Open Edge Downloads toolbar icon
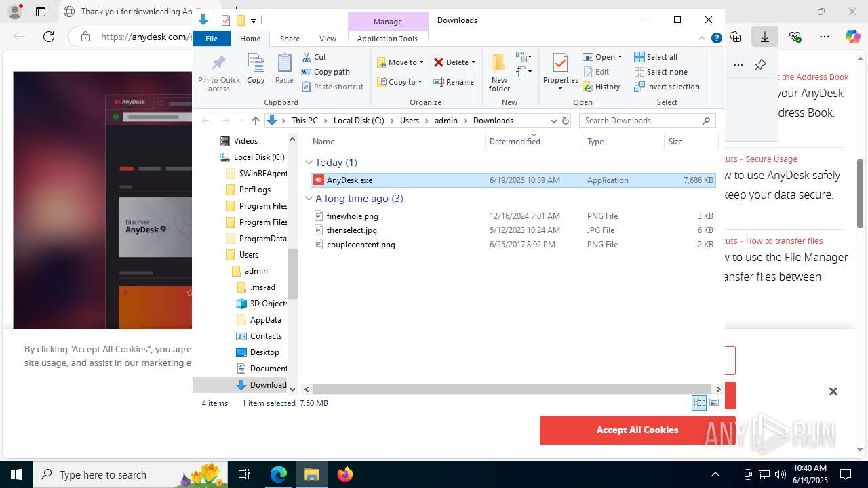This screenshot has height=488, width=868. pyautogui.click(x=765, y=37)
